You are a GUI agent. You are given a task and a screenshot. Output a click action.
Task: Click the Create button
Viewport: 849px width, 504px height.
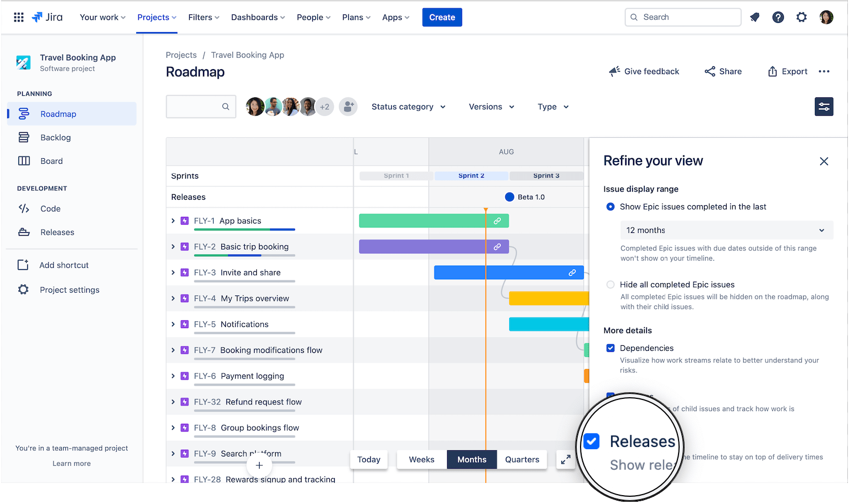(x=442, y=17)
